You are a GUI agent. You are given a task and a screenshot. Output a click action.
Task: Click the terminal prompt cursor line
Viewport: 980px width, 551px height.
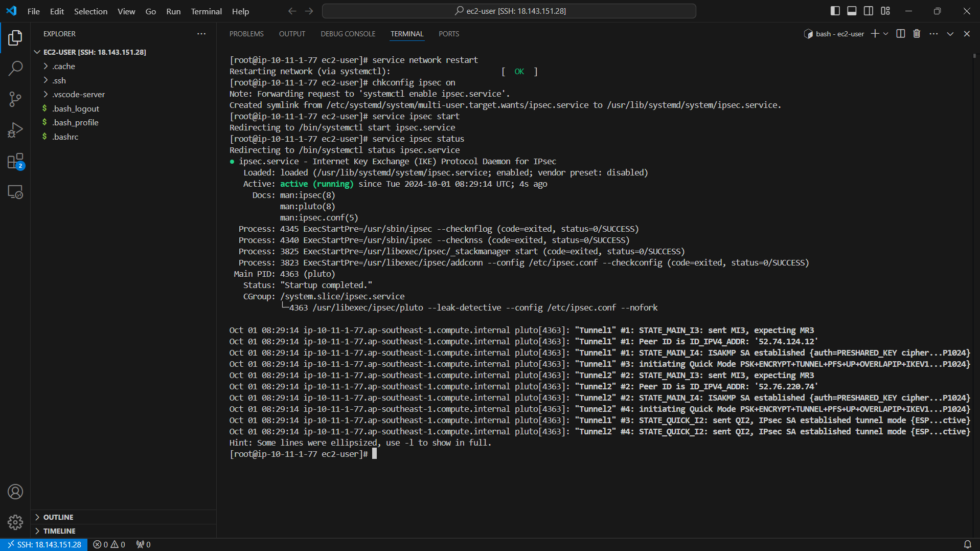375,454
